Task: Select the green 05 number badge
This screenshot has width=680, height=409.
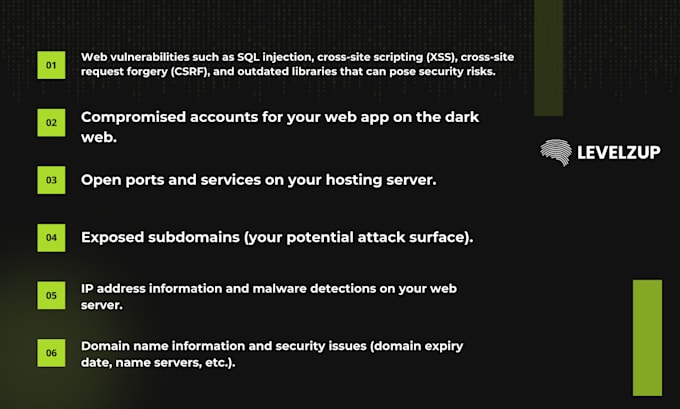Action: 51,295
